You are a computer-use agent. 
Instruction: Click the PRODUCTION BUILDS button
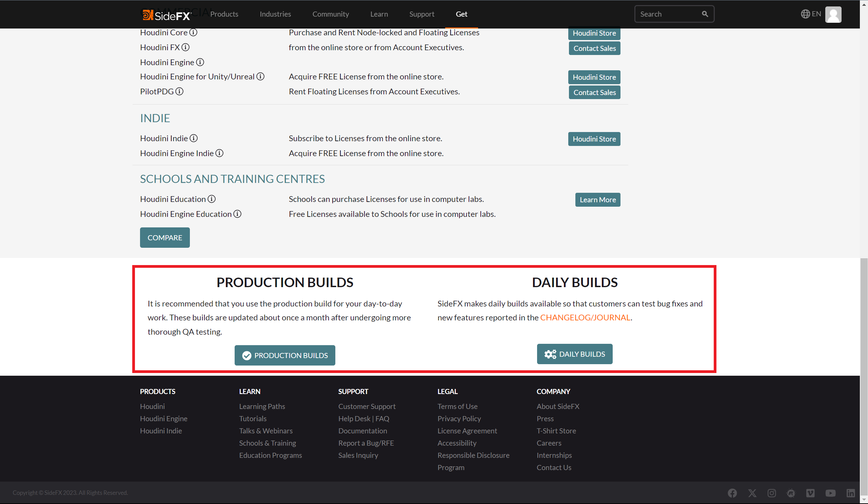(x=285, y=355)
